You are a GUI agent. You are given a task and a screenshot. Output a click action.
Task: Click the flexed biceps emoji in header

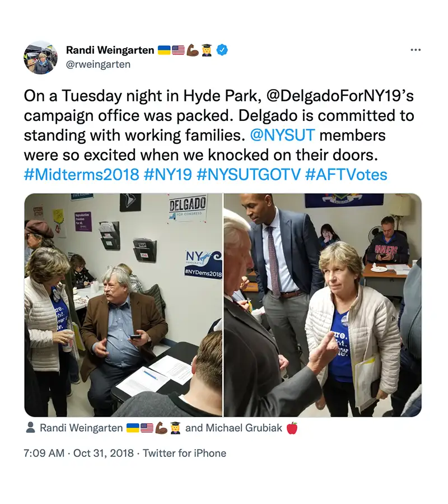click(193, 50)
